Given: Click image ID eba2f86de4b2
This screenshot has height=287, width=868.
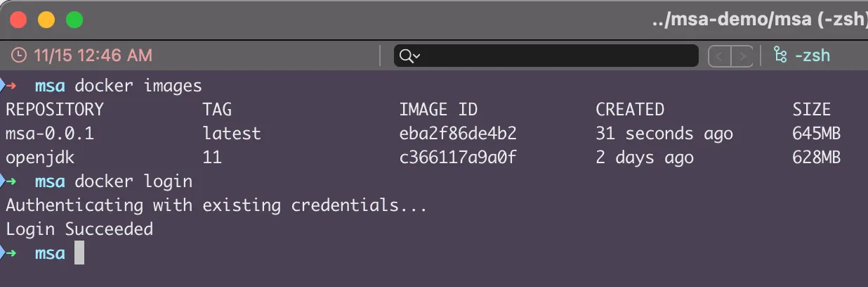Looking at the screenshot, I should coord(457,133).
